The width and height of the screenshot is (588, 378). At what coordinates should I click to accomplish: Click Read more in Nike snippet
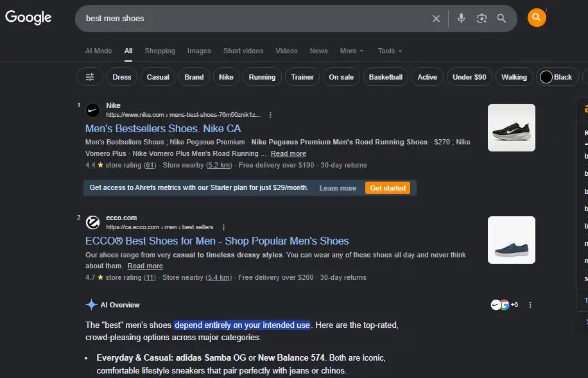click(x=288, y=153)
